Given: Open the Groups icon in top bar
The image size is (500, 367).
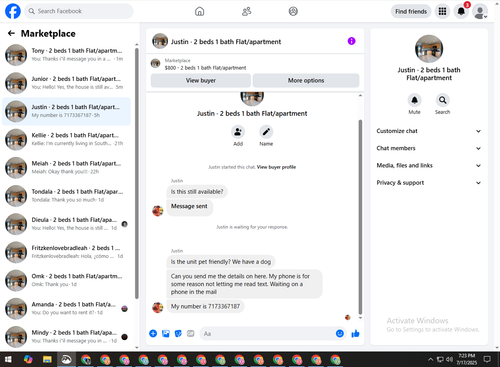Looking at the screenshot, I should 293,11.
